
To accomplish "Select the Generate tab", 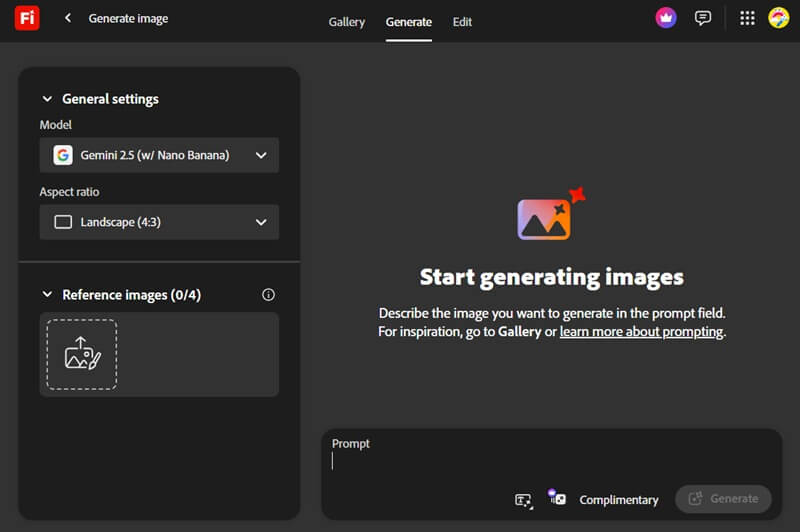I will [409, 22].
